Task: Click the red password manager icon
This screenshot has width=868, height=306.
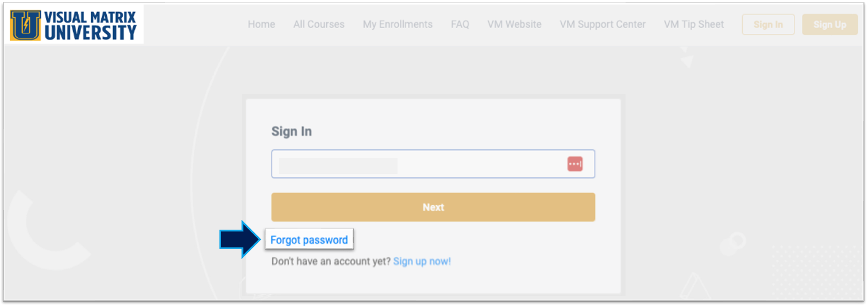Action: (x=574, y=164)
